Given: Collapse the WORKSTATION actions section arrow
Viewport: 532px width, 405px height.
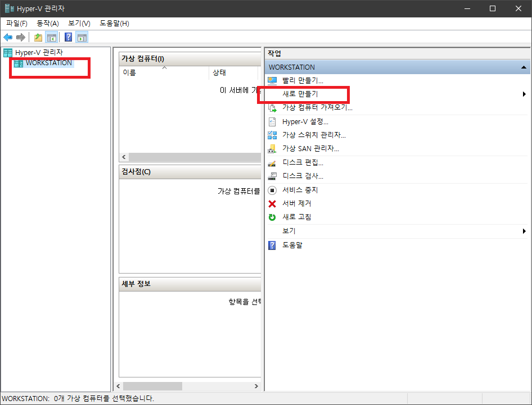Looking at the screenshot, I should [524, 67].
